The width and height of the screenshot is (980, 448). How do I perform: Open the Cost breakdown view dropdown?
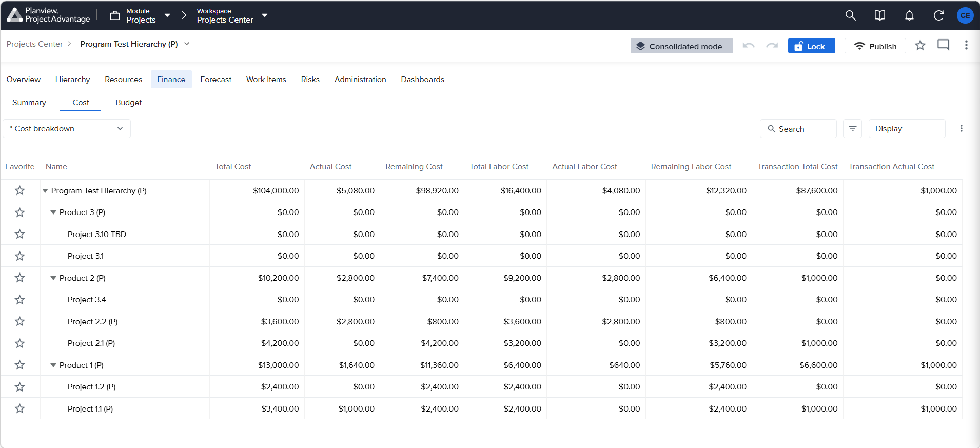click(x=67, y=129)
